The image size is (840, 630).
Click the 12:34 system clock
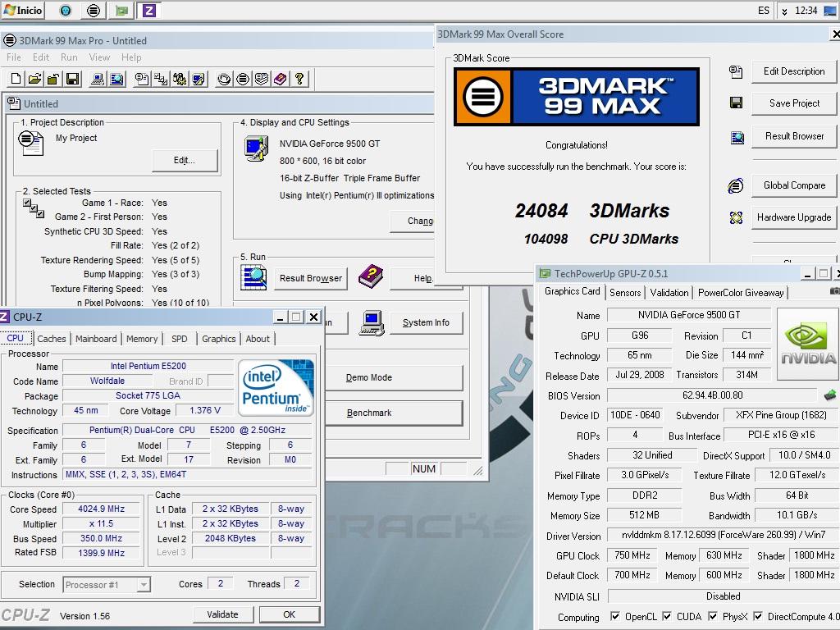(x=806, y=11)
